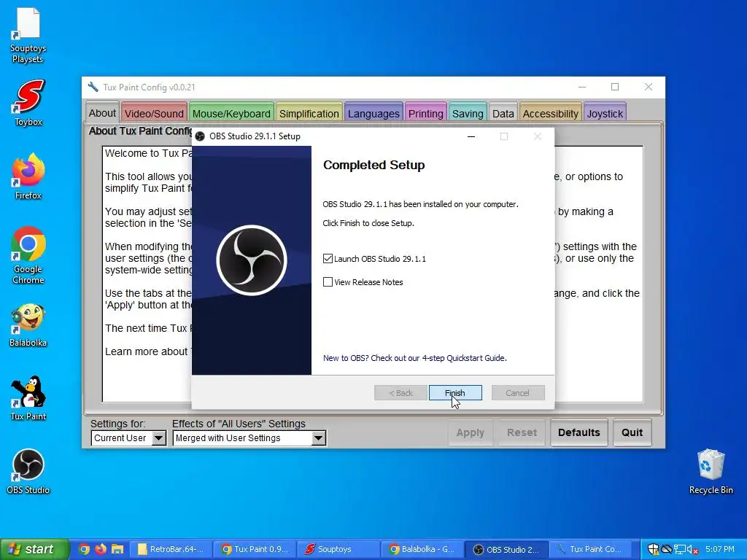Minimize the Tux Paint Config window
Image resolution: width=747 pixels, height=560 pixels.
coord(582,87)
